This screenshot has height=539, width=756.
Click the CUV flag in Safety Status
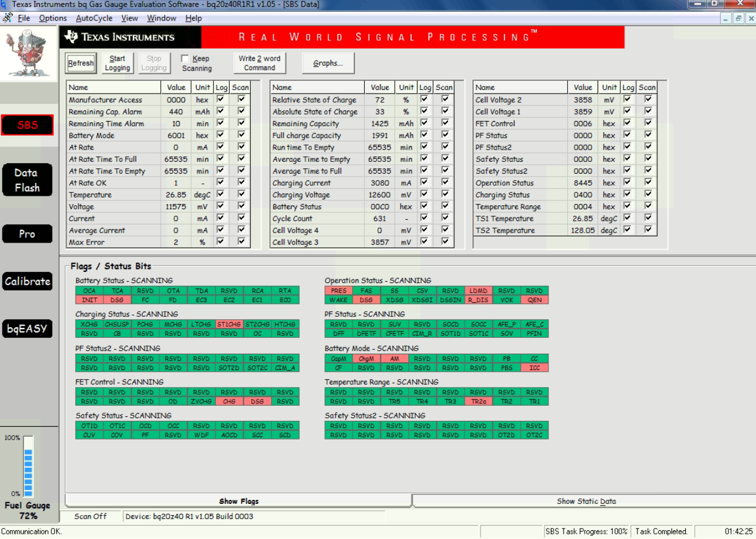(x=89, y=436)
